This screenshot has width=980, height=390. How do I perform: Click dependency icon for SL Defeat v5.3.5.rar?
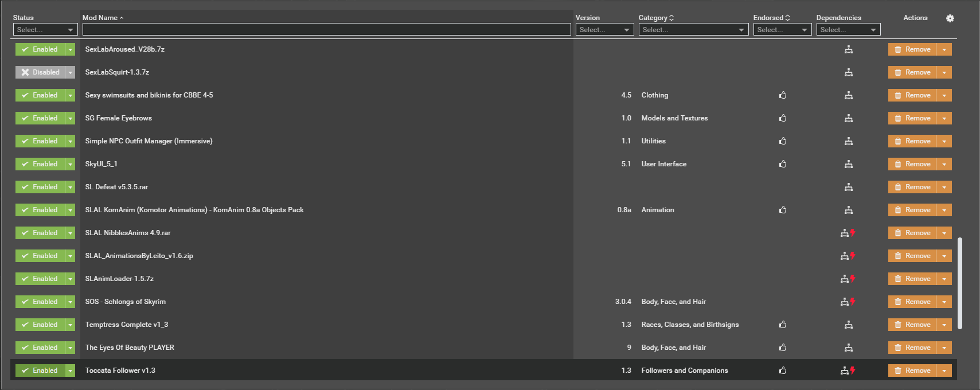(x=849, y=187)
